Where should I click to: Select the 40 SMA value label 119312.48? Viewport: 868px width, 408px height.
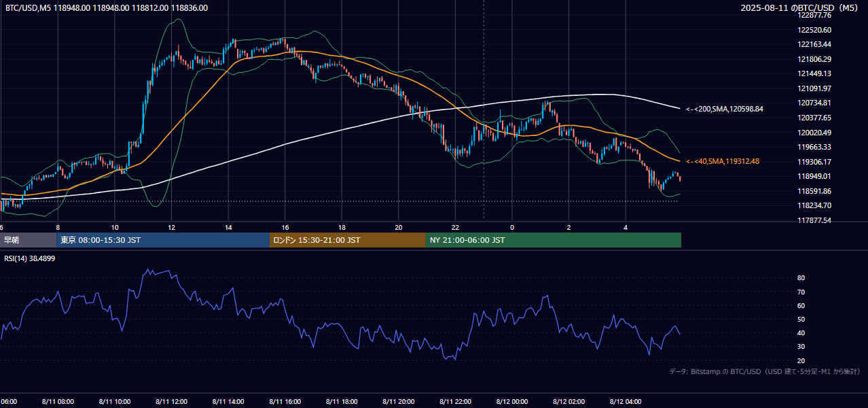[723, 161]
